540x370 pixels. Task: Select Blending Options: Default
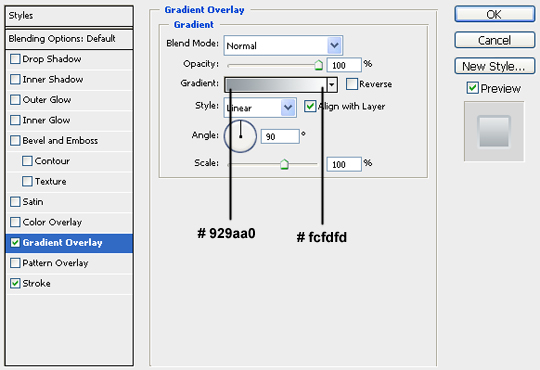click(x=69, y=39)
